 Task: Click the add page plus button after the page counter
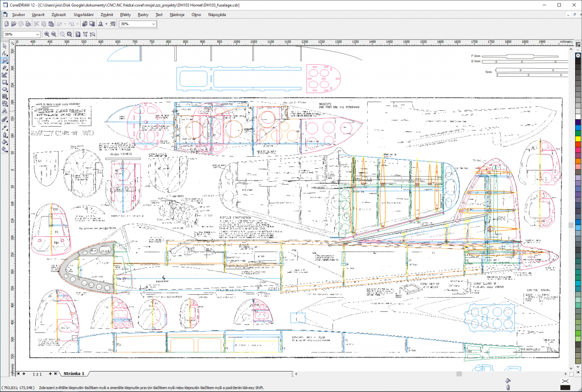[51, 373]
